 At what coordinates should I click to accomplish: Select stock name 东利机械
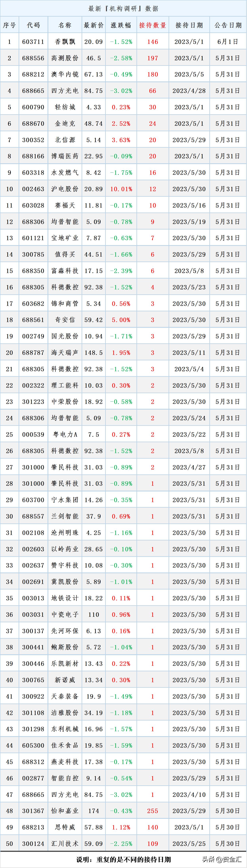pyautogui.click(x=65, y=729)
